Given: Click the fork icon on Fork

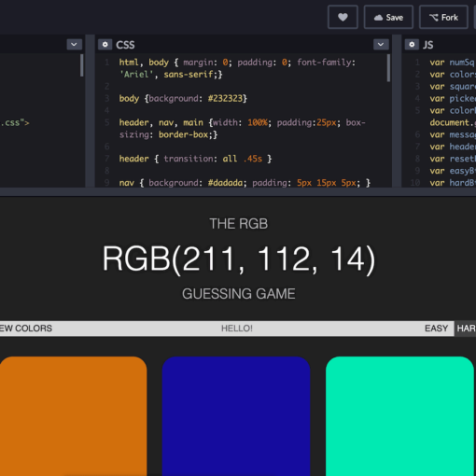Looking at the screenshot, I should [434, 18].
